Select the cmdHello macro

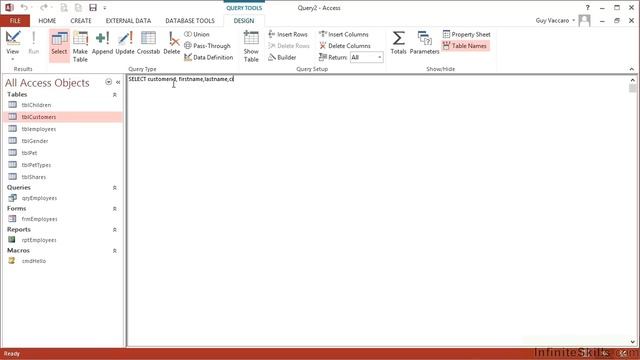coord(62,261)
